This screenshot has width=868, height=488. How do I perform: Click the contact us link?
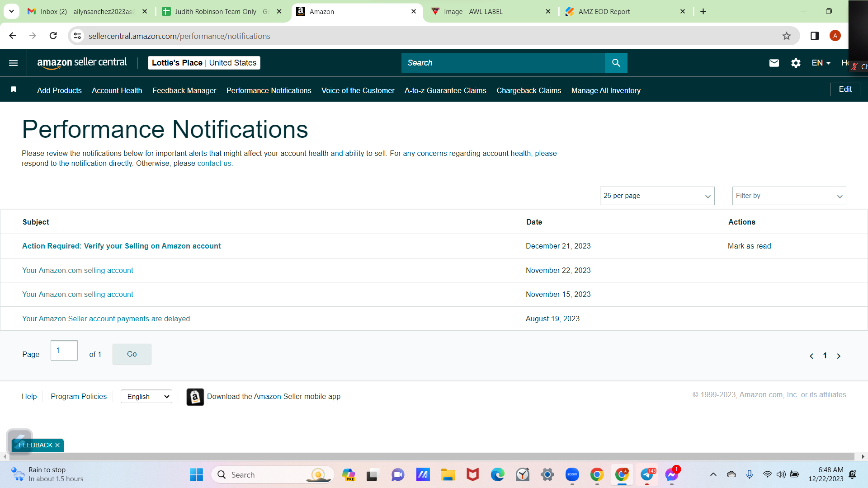click(x=214, y=163)
